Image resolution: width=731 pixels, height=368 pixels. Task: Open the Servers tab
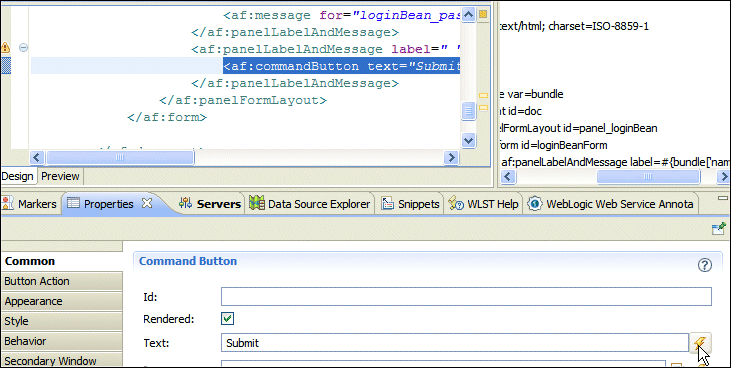tap(211, 204)
